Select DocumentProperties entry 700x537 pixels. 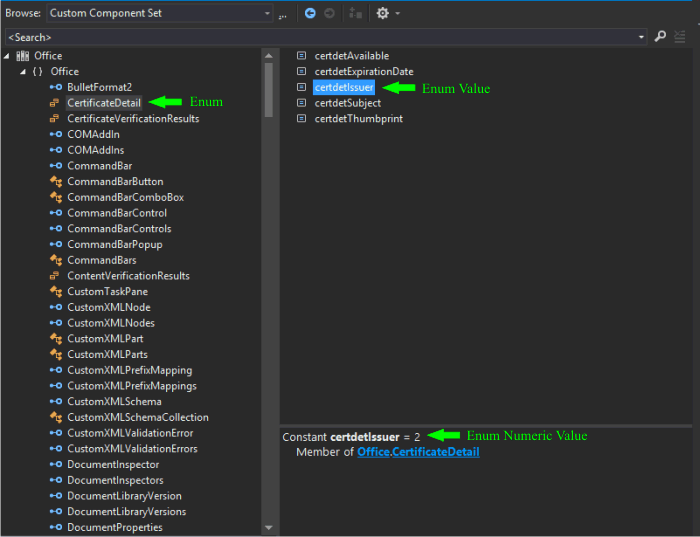tap(115, 527)
